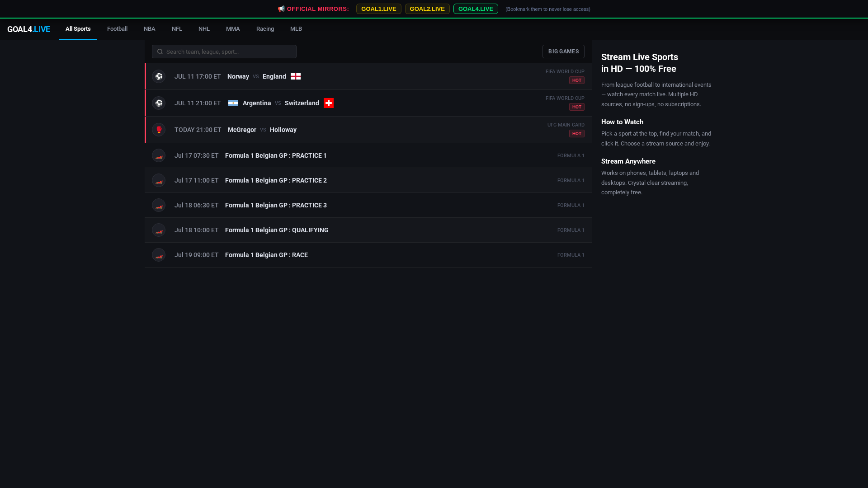Click the race car icon for Belgian GP Practice 3
Viewport: 868px width, 488px height.
[x=159, y=205]
